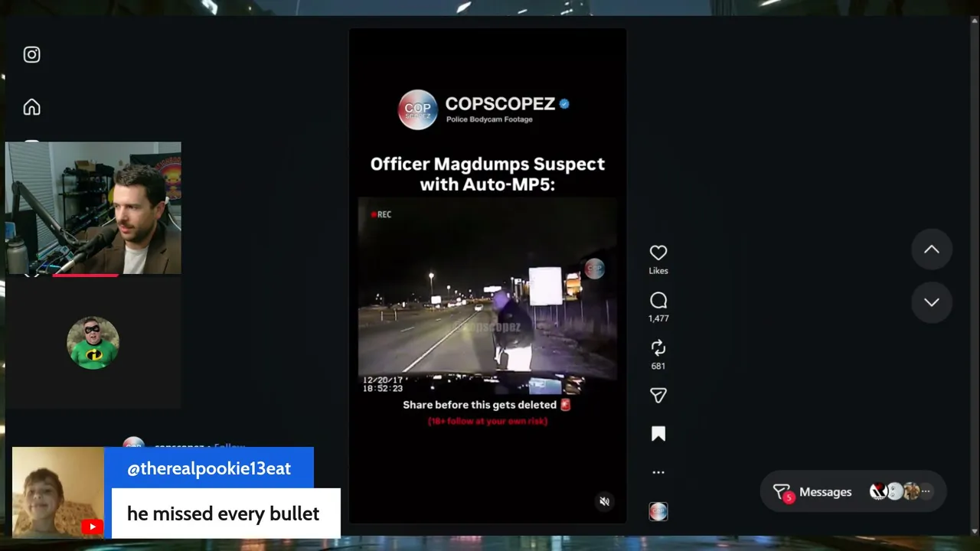Go to the Home feed icon

(x=31, y=107)
